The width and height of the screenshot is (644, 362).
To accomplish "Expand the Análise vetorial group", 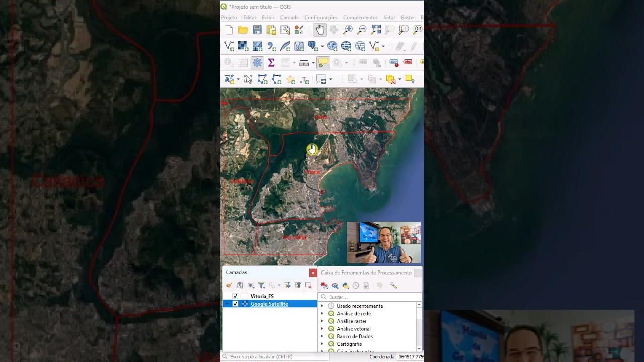I will click(322, 329).
